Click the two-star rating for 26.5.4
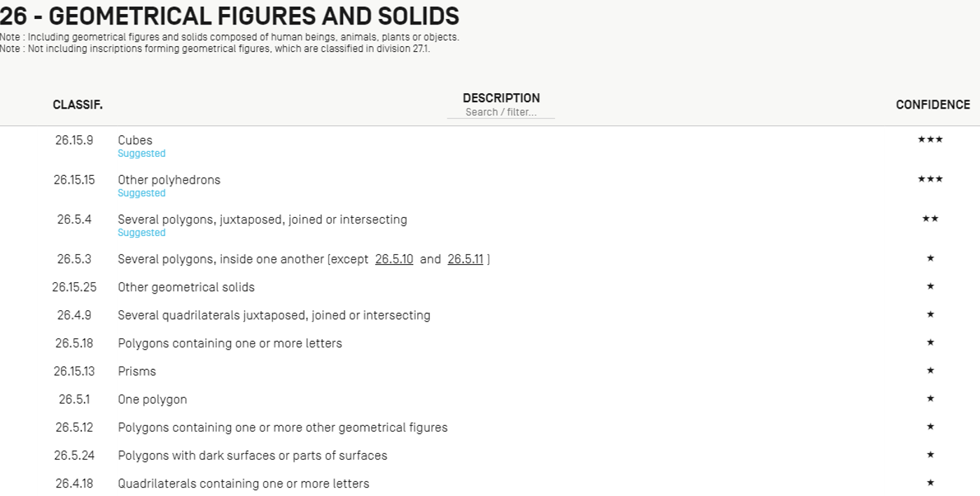980x496 pixels. 930,219
